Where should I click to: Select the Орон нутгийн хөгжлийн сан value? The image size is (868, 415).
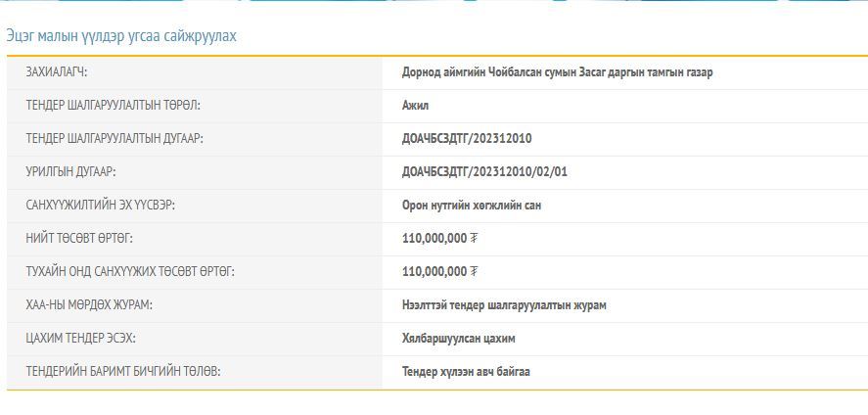(472, 206)
